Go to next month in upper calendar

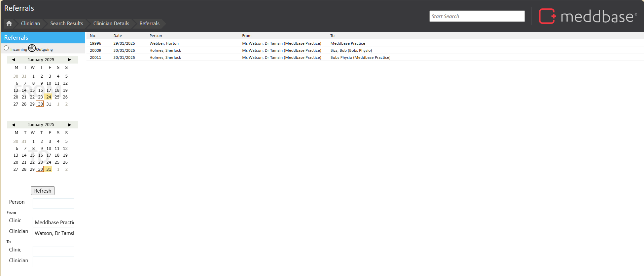pos(70,60)
